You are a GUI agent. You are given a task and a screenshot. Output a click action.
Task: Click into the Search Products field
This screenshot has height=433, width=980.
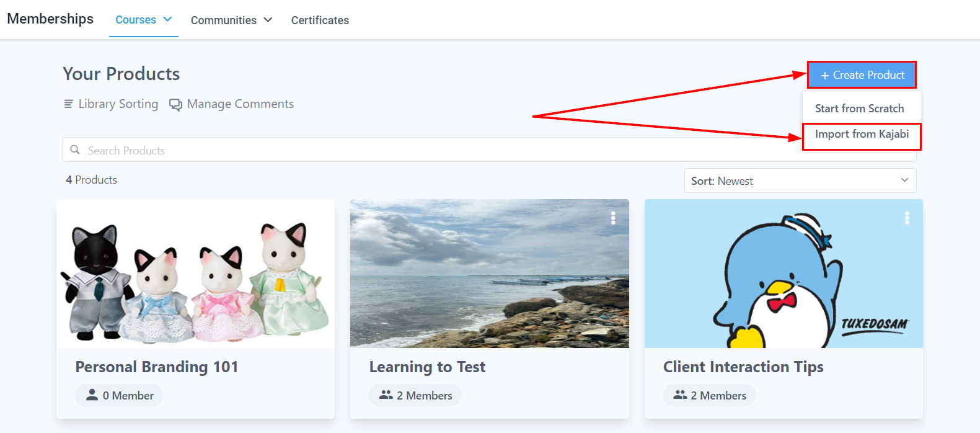434,150
